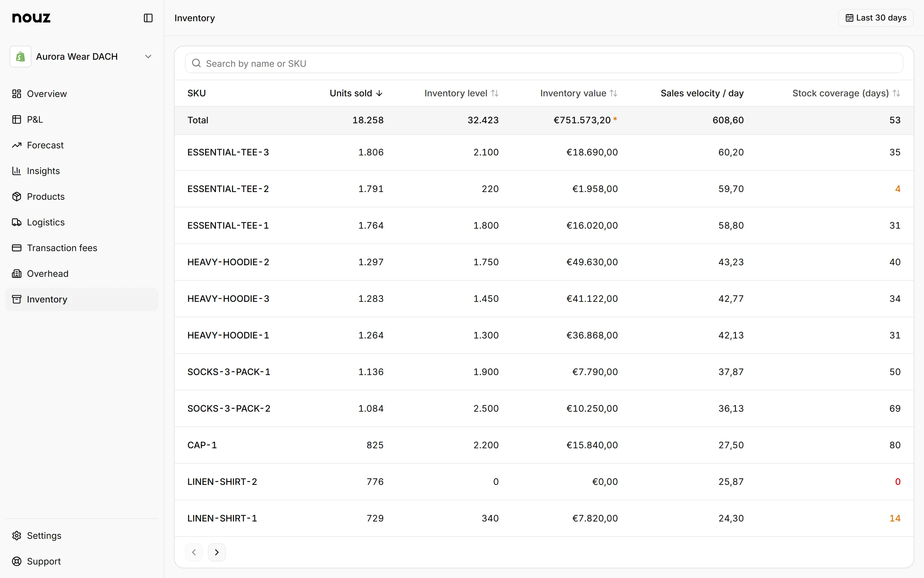Go to next table page
The height and width of the screenshot is (578, 924).
click(x=217, y=552)
